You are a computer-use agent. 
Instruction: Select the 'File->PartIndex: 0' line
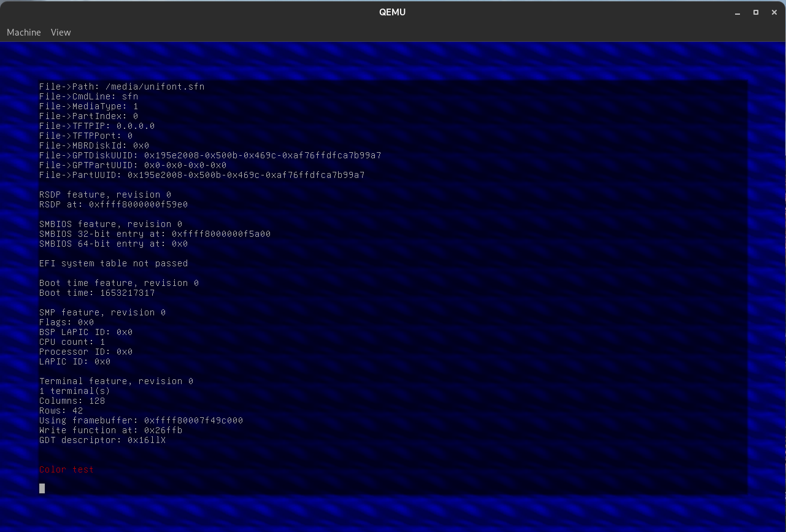(x=88, y=116)
